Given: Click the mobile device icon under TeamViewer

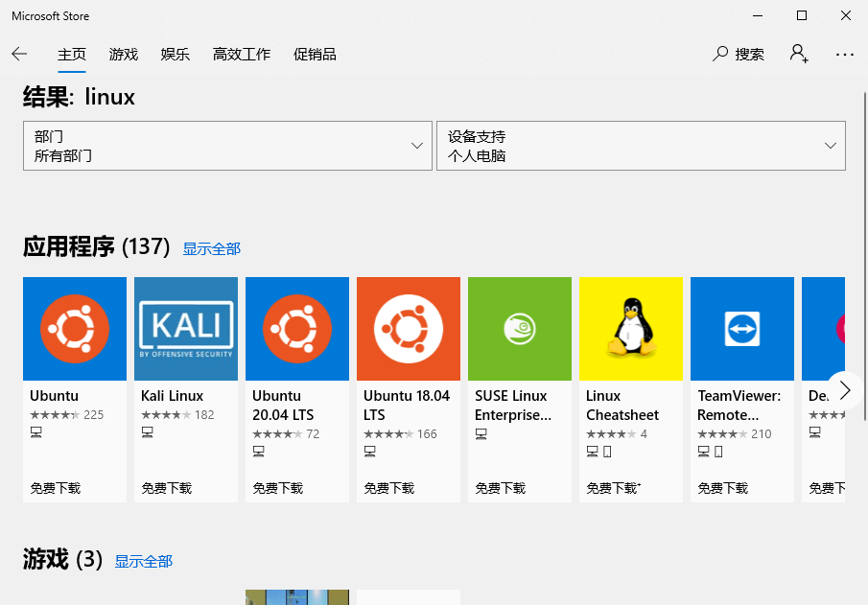Looking at the screenshot, I should point(718,452).
